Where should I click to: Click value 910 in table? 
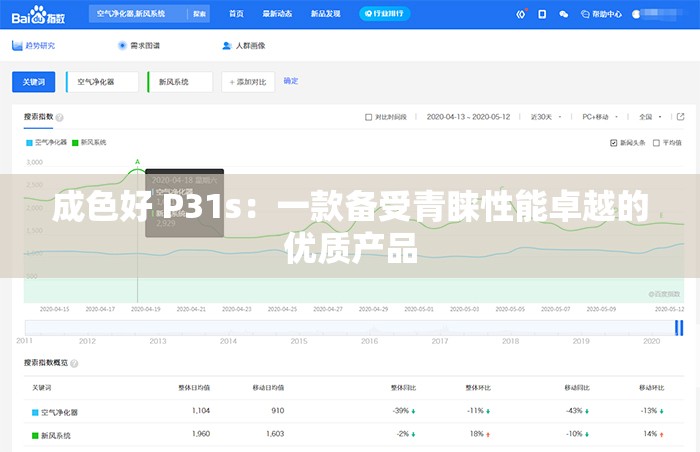278,411
